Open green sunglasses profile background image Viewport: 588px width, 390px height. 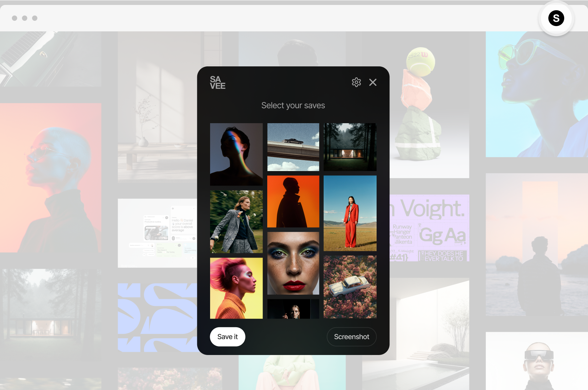[537, 94]
